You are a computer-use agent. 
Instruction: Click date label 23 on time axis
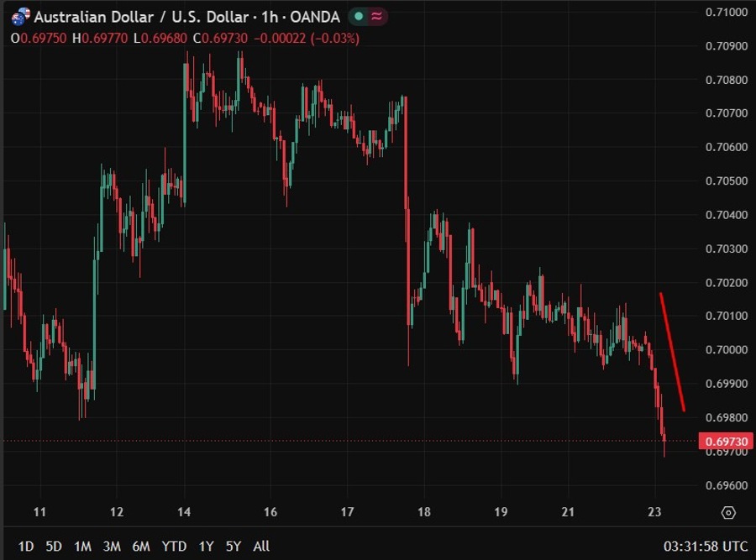point(654,512)
